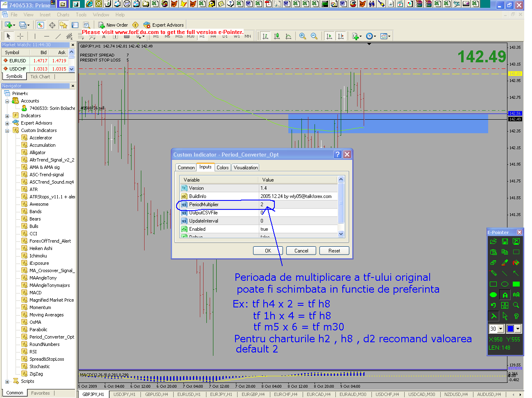The image size is (532, 398).
Task: Click the Zoom In magnifier on chart toolbar
Action: 302,36
